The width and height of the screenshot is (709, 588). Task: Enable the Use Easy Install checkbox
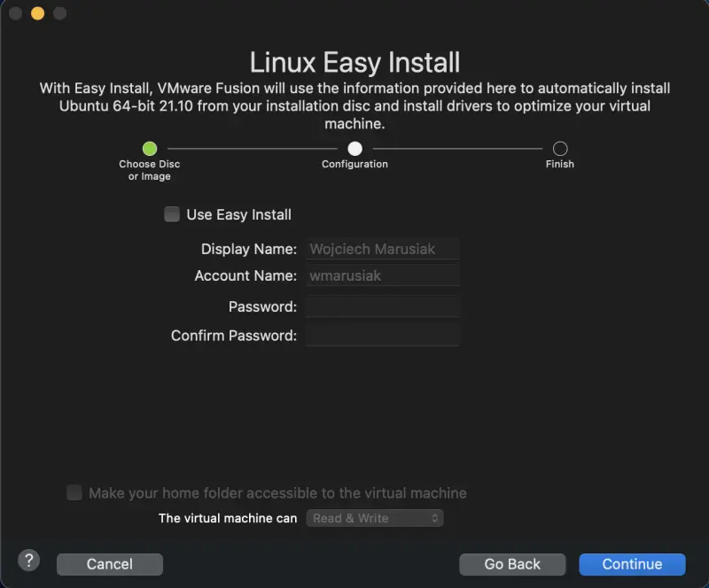[x=173, y=214]
